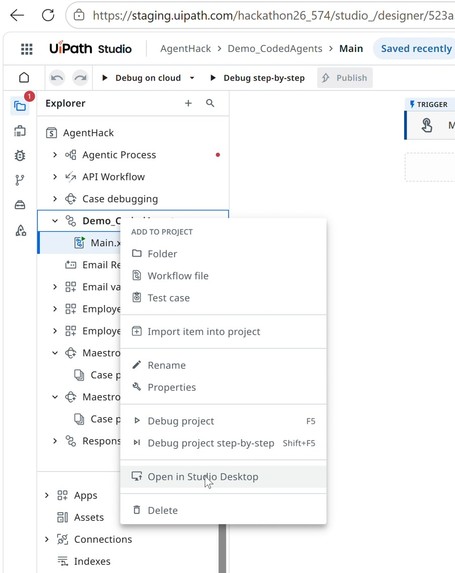Add a Test case from context menu

tap(223, 298)
